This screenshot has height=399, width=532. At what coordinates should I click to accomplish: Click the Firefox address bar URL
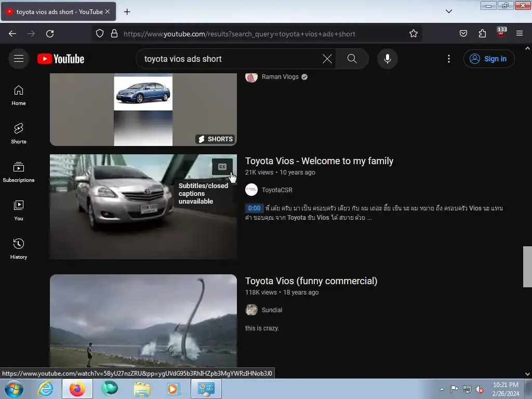(x=239, y=34)
